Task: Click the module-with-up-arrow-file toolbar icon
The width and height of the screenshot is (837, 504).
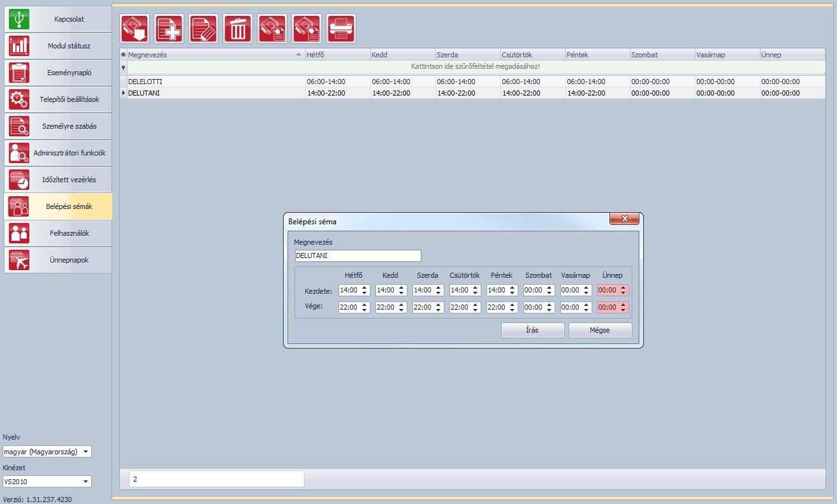Action: [272, 29]
